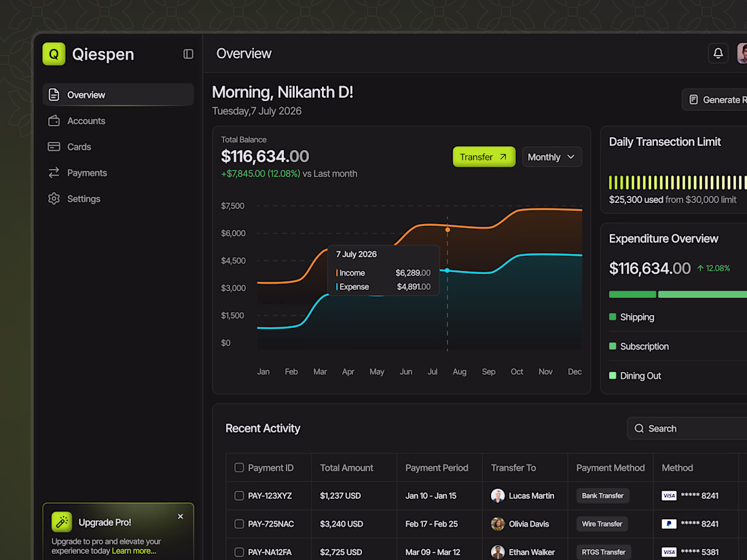Click the RTGS Transfer tag
The image size is (747, 560).
[604, 552]
